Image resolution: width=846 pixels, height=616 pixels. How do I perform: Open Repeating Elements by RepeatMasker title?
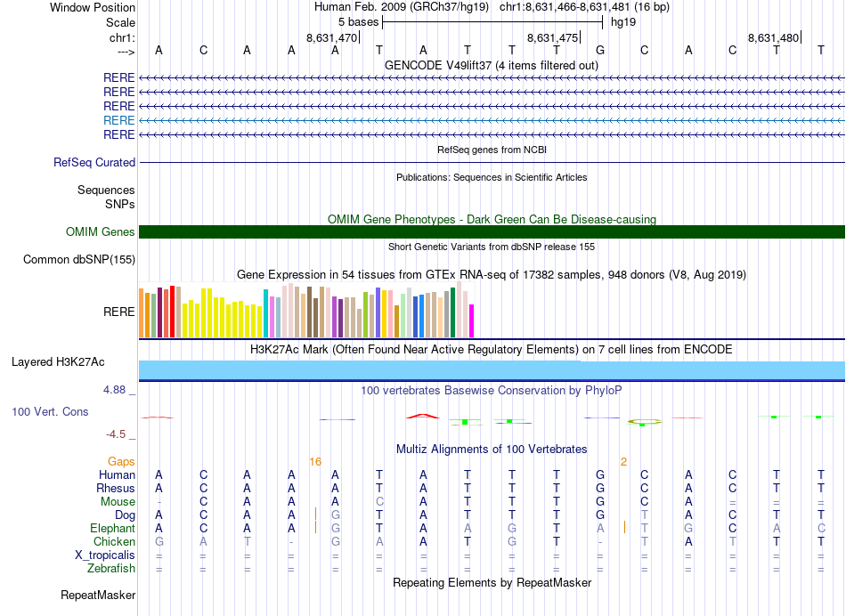492,582
